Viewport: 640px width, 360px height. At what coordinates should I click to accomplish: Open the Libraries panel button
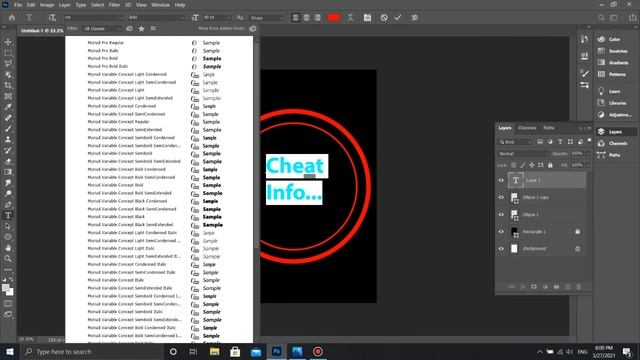click(x=613, y=103)
